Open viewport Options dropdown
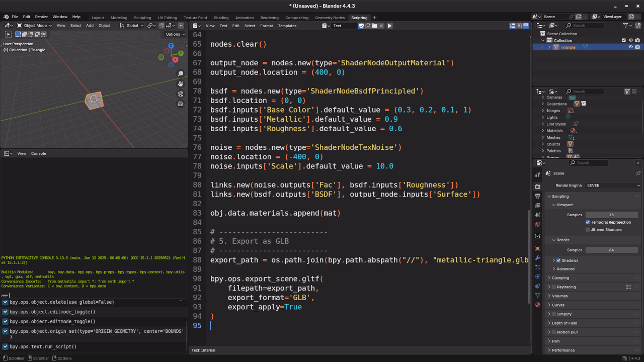 pyautogui.click(x=175, y=34)
